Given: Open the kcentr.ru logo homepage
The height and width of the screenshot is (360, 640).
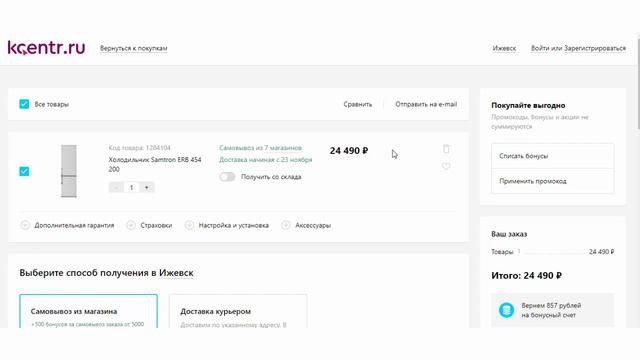Looking at the screenshot, I should tap(47, 47).
